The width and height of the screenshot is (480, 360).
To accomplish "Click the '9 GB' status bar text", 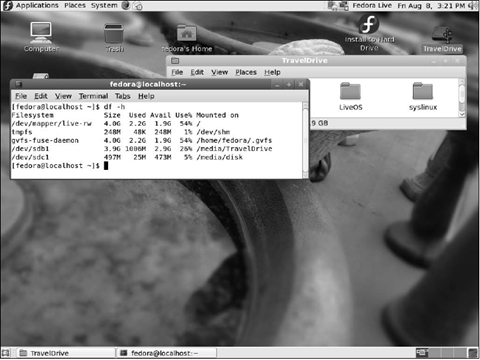I will pyautogui.click(x=320, y=123).
